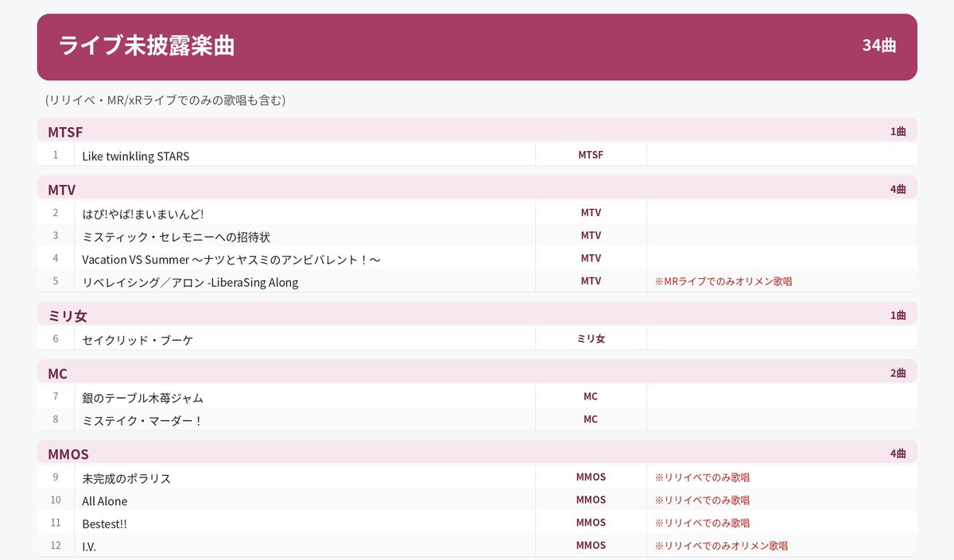954x560 pixels.
Task: Select the リベレイシング／アロン -LiberaSing Along title
Action: [x=191, y=282]
